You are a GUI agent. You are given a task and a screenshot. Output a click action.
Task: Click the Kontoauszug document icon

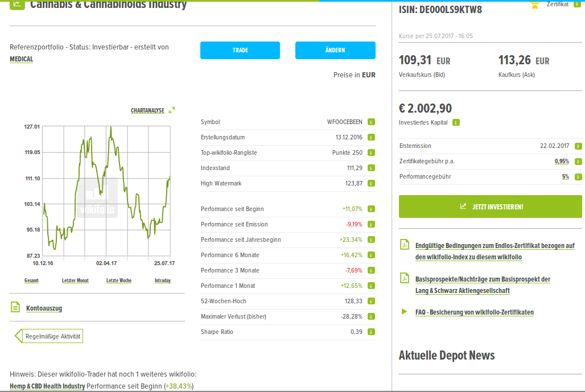click(x=15, y=308)
